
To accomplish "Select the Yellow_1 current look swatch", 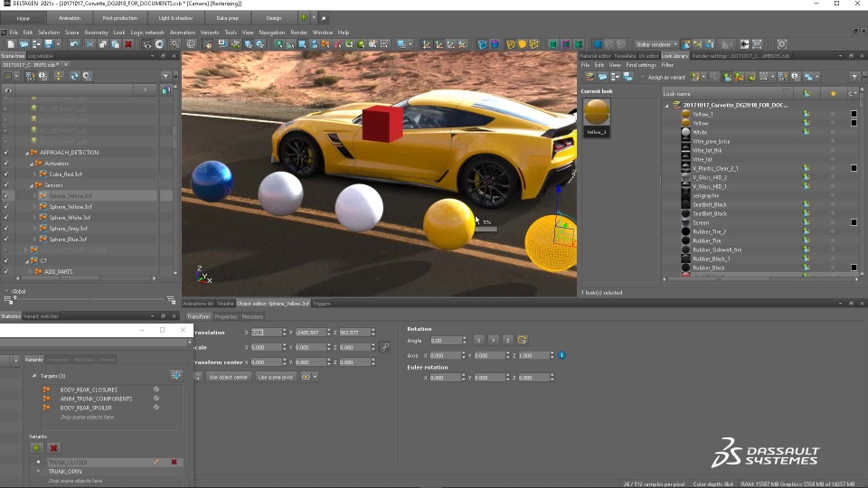I will [x=596, y=113].
